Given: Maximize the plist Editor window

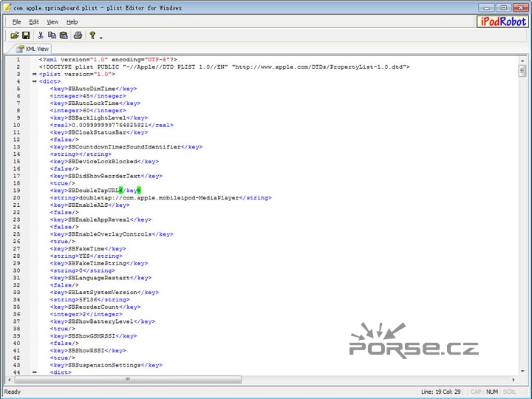Looking at the screenshot, I should click(x=503, y=7).
